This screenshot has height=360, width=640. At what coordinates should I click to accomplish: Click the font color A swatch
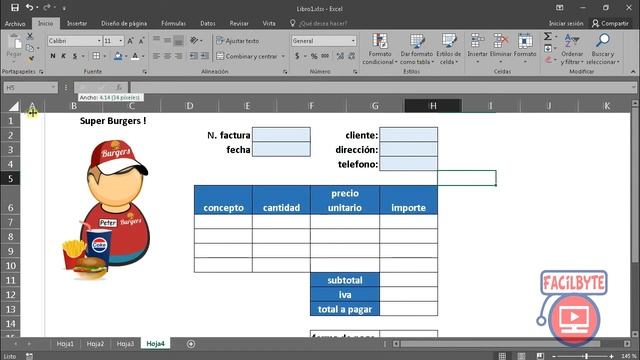[135, 56]
